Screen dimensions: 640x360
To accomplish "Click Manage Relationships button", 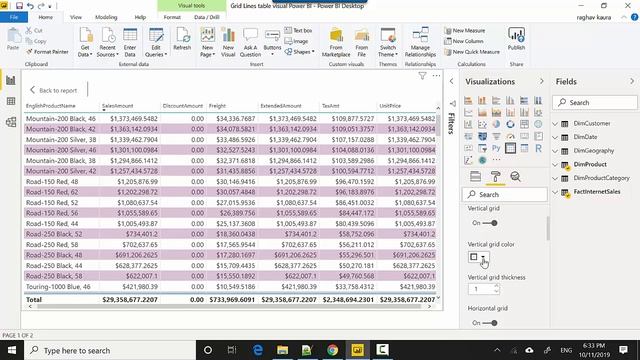I will (x=420, y=42).
